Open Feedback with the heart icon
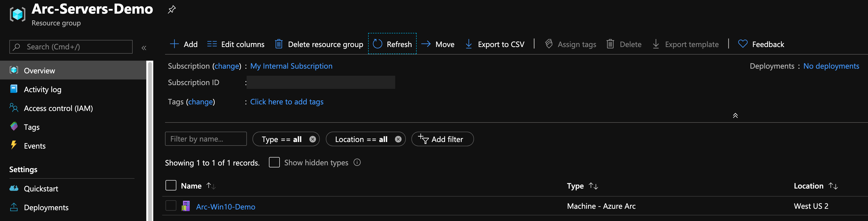Image resolution: width=868 pixels, height=221 pixels. (761, 44)
